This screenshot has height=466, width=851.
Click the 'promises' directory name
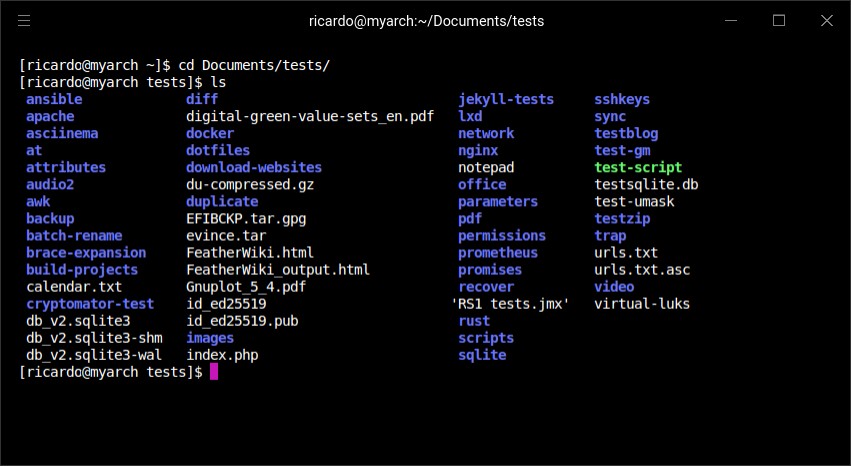coord(490,270)
